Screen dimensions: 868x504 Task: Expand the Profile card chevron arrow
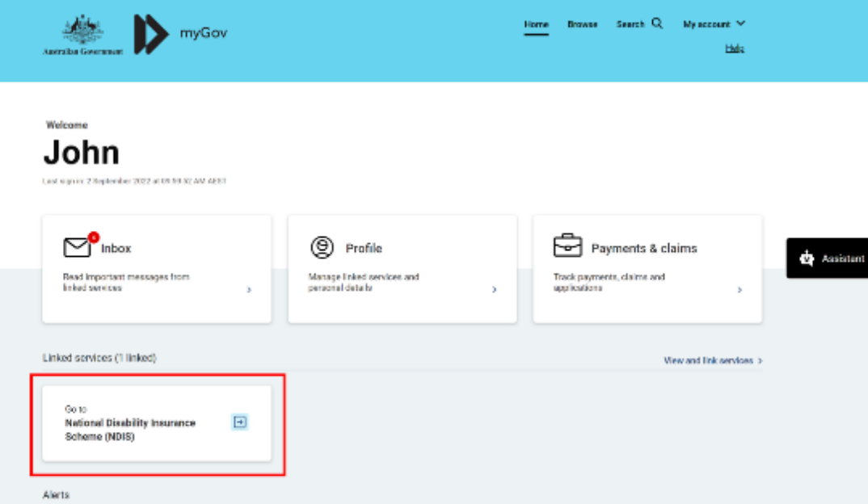coord(495,288)
